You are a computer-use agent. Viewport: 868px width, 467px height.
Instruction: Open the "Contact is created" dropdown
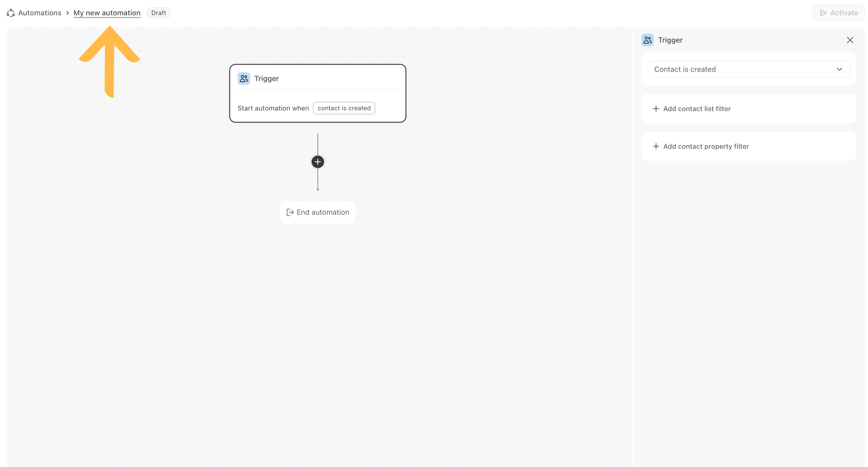pyautogui.click(x=741, y=69)
